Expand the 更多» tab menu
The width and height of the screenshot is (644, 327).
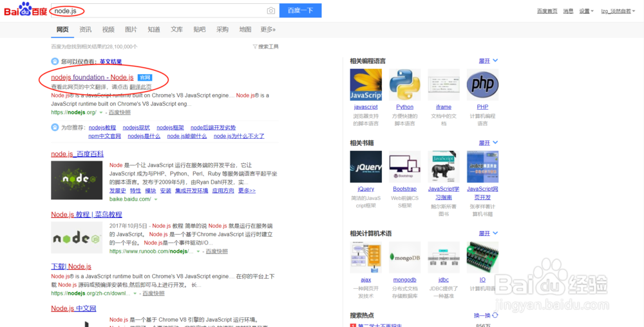point(268,30)
